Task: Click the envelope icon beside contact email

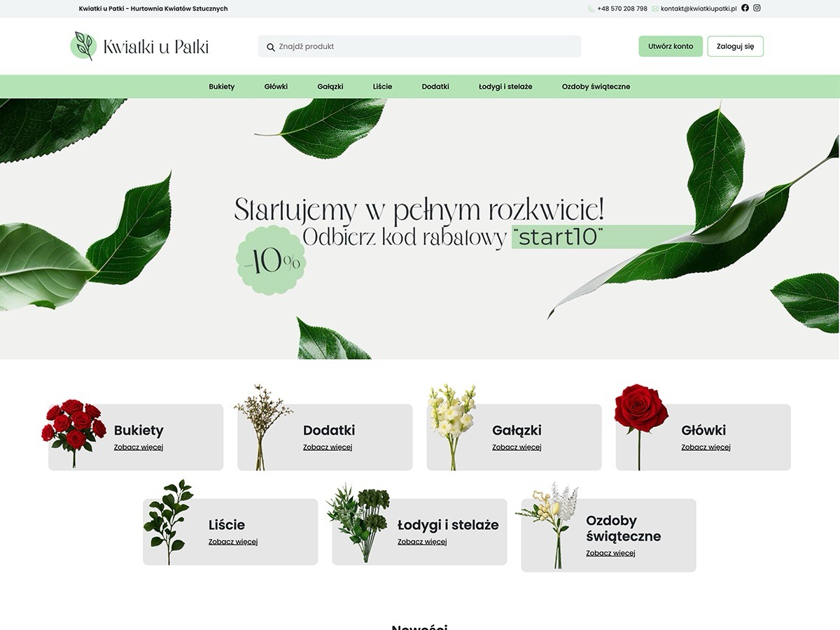Action: tap(655, 9)
